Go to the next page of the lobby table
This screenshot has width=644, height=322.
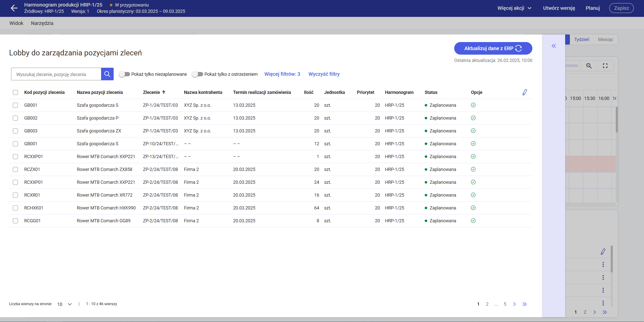[514, 304]
